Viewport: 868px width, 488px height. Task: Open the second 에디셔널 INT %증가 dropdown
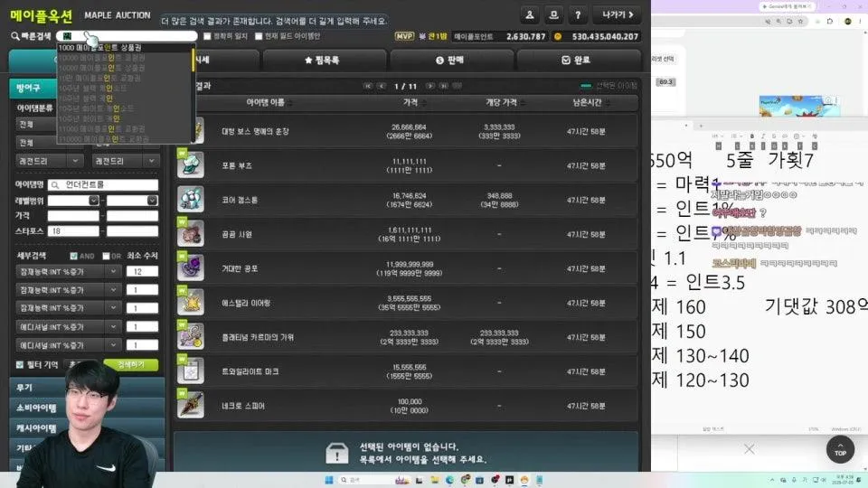(x=68, y=345)
